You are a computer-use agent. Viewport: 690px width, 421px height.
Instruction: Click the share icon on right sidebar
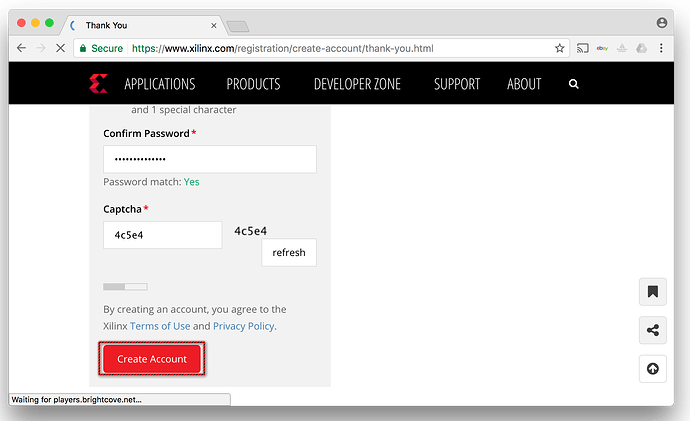[x=652, y=330]
